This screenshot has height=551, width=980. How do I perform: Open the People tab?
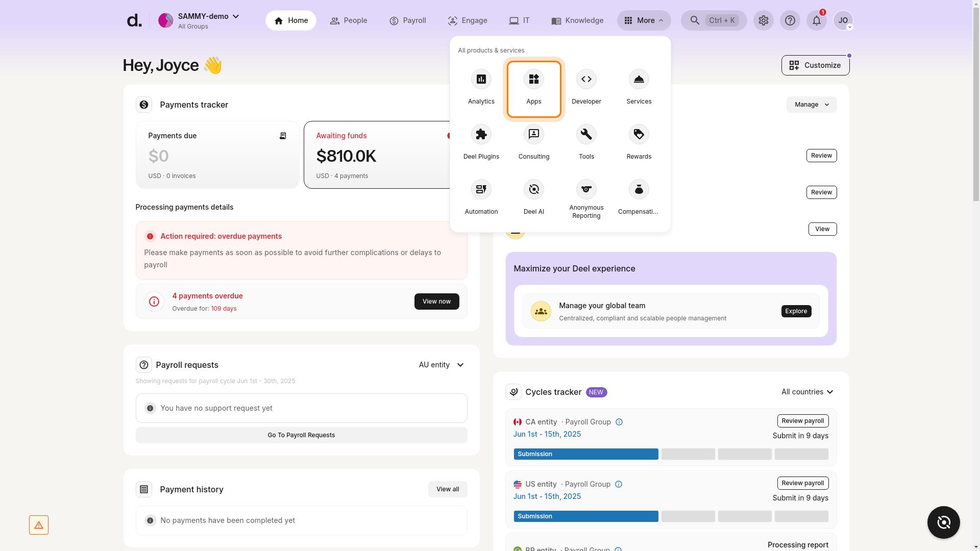348,20
